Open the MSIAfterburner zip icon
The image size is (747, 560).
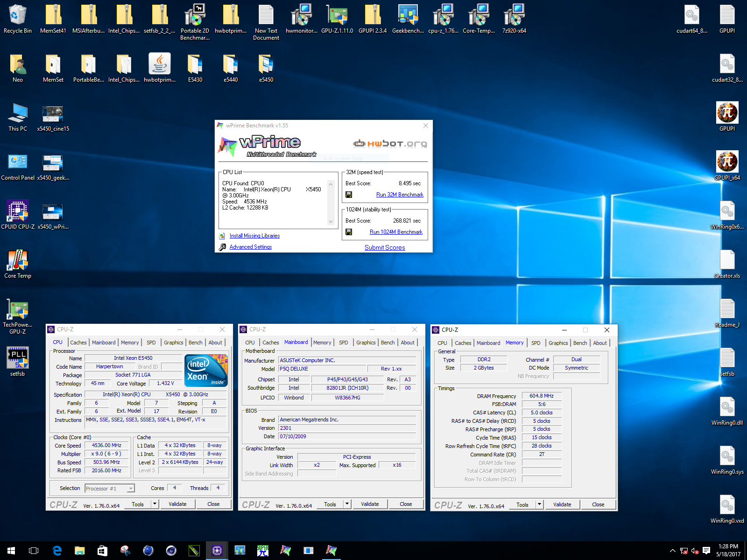click(x=89, y=19)
